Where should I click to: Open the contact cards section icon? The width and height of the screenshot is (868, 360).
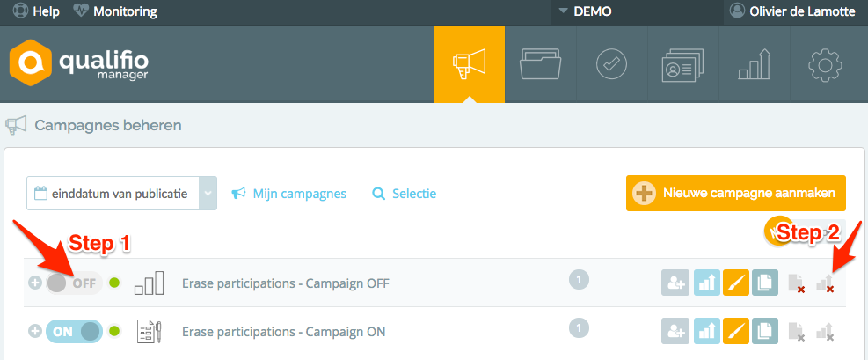click(x=682, y=64)
